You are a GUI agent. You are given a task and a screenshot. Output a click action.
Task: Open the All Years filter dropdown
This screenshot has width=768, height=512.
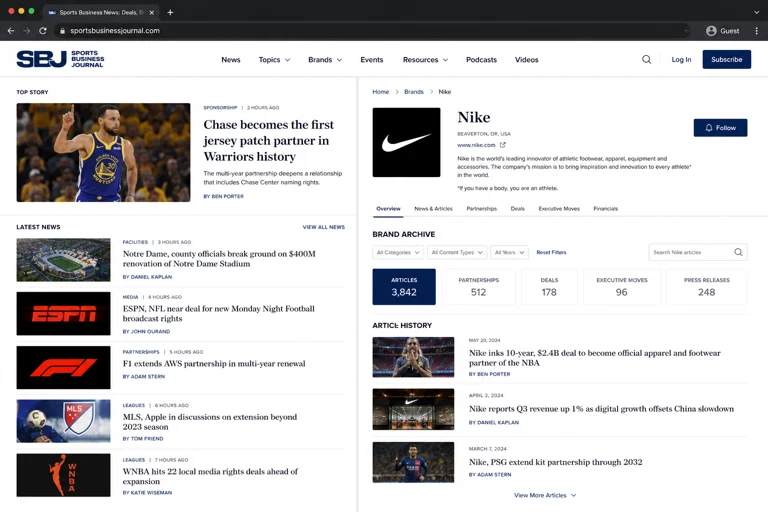(509, 252)
